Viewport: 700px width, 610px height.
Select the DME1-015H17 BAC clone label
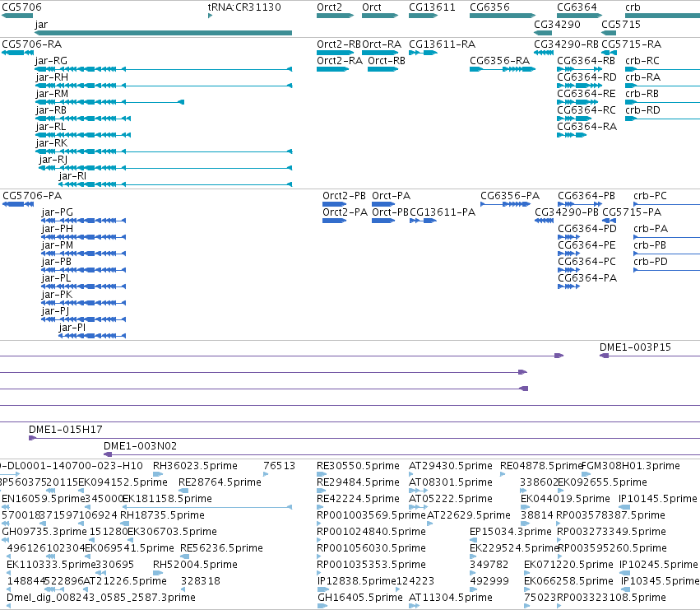tap(66, 430)
